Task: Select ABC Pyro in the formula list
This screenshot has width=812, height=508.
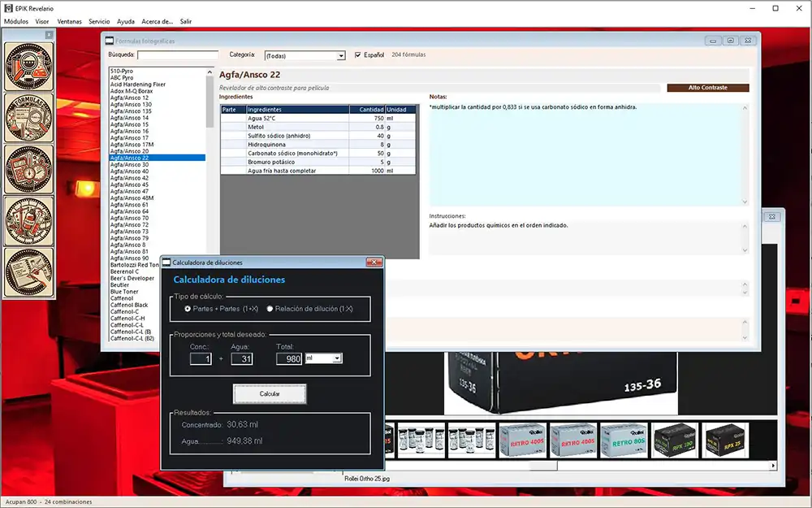Action: click(x=121, y=78)
